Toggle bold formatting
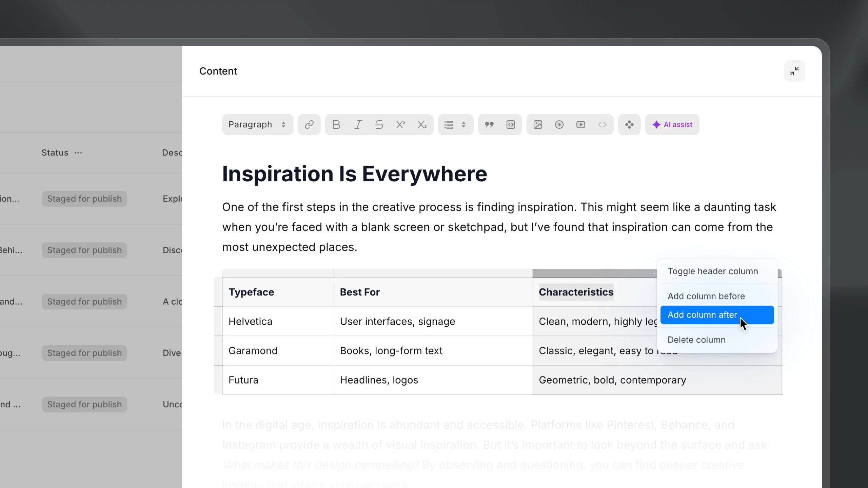868x488 pixels. [336, 124]
